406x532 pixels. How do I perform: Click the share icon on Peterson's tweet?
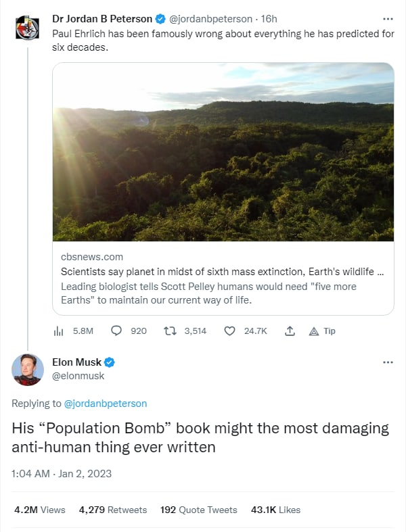(290, 331)
